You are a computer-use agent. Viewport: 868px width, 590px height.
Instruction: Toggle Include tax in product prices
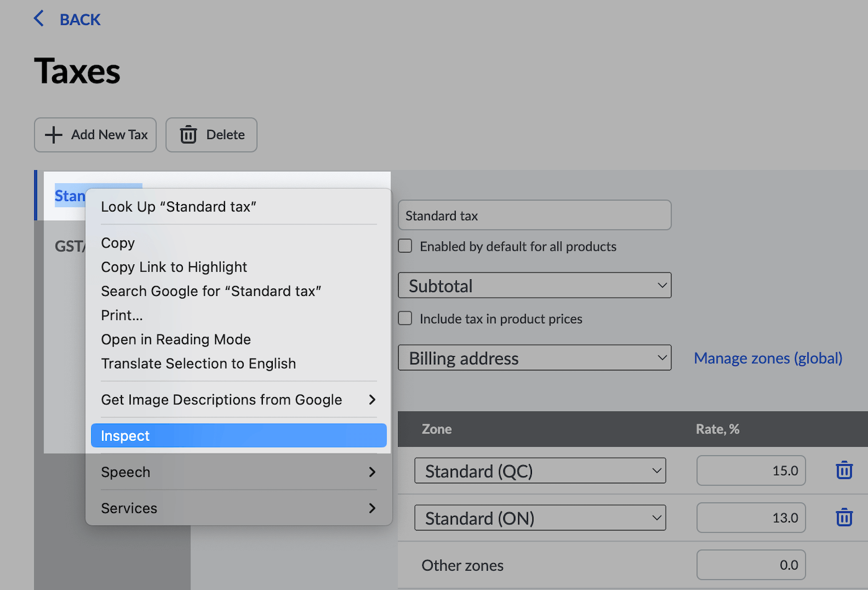click(405, 319)
